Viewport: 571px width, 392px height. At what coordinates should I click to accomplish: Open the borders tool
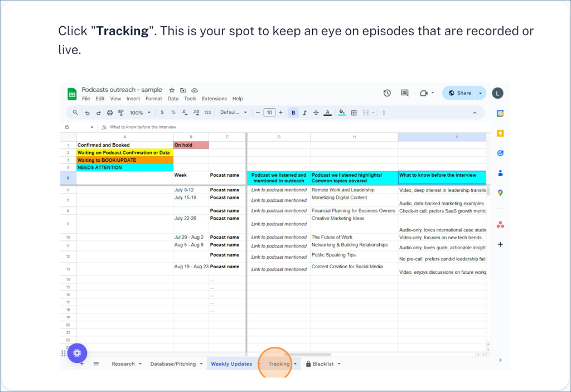(354, 113)
